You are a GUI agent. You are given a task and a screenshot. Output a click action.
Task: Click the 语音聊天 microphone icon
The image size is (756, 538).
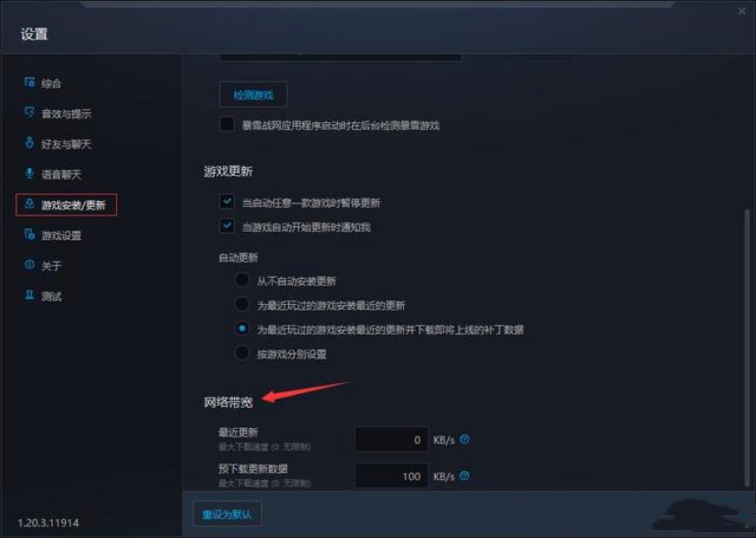pos(30,174)
